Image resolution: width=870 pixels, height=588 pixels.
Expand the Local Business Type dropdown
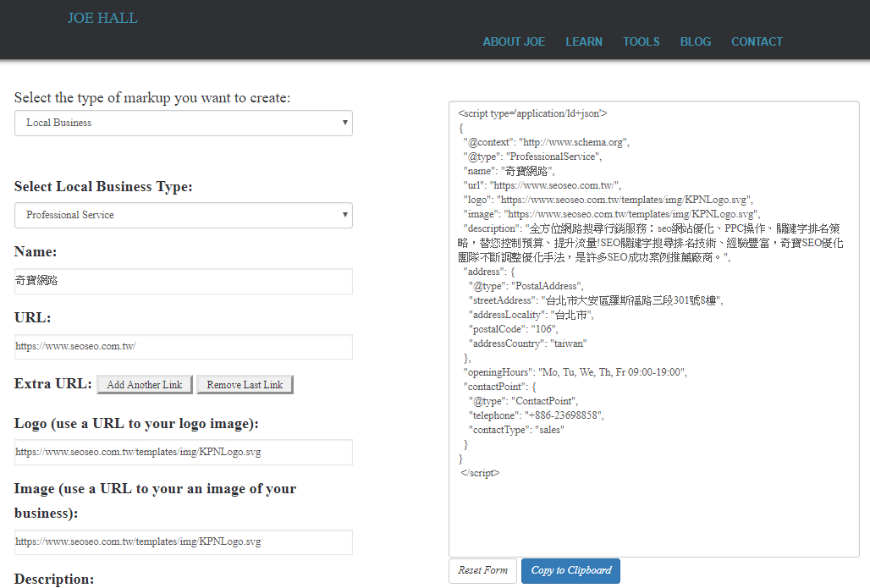184,215
